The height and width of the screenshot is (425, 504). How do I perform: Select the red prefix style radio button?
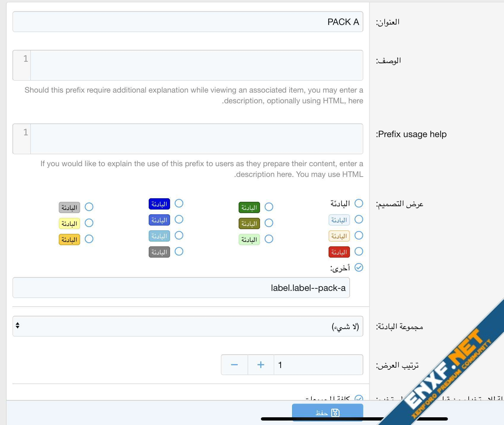click(359, 251)
